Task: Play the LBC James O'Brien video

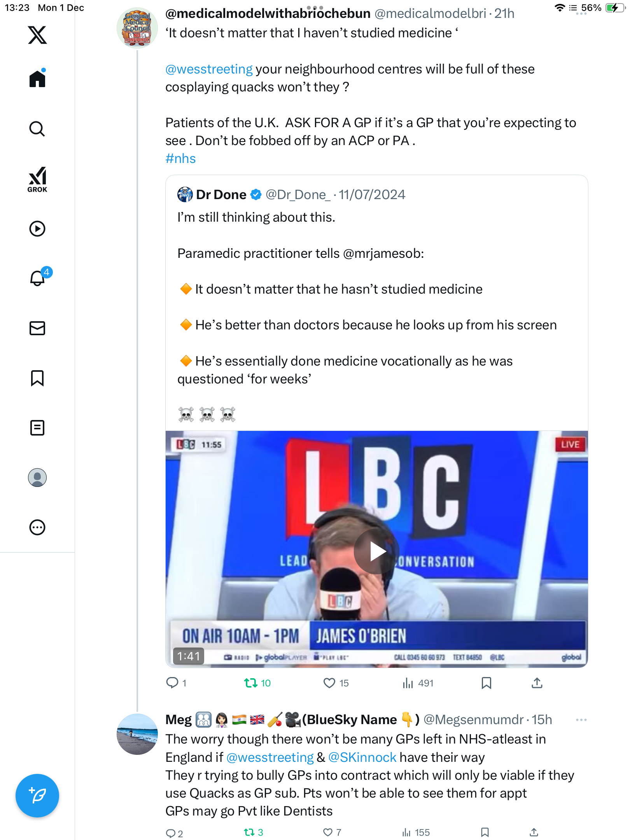Action: [x=376, y=551]
